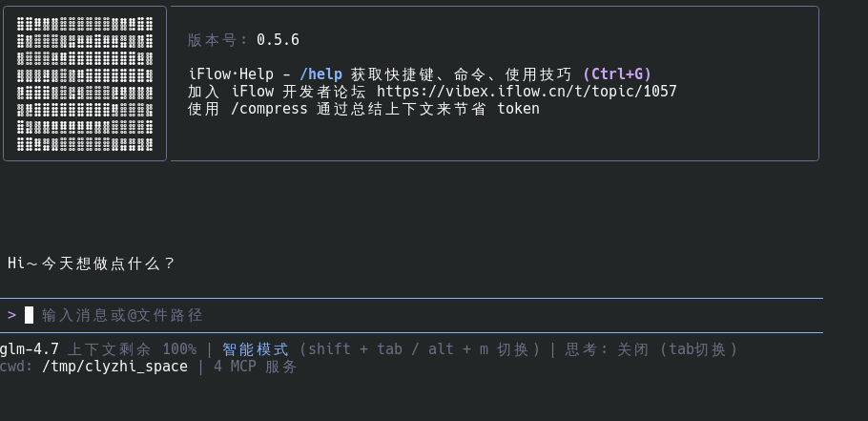Click the 上下文剩余 100% context indicator
868x421 pixels.
tap(132, 349)
